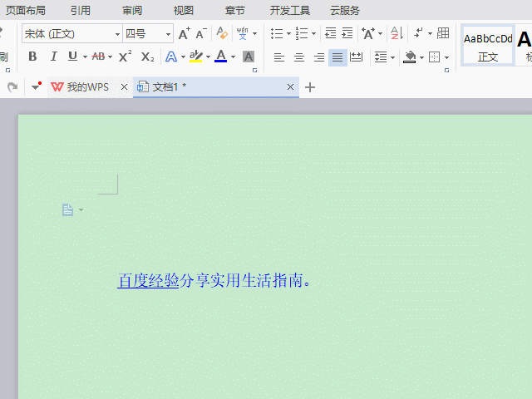The image size is (532, 399).
Task: Apply yellow highlight color
Action: 196,57
